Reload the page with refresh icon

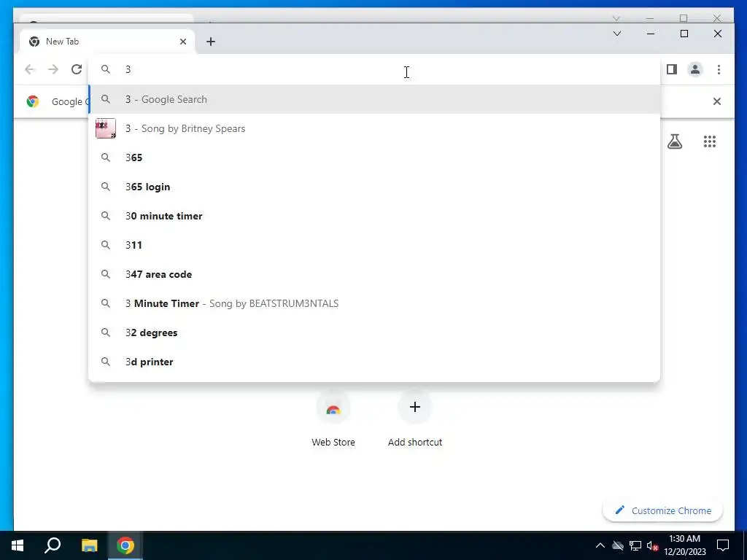click(x=76, y=69)
